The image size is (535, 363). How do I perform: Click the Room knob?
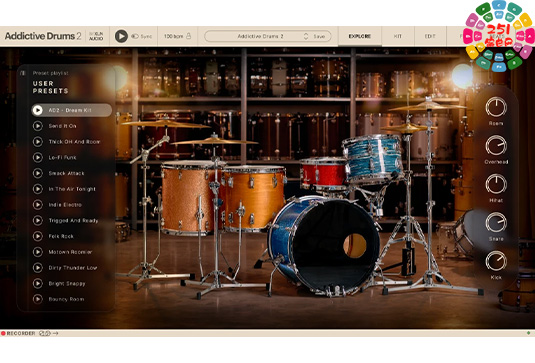pyautogui.click(x=496, y=107)
